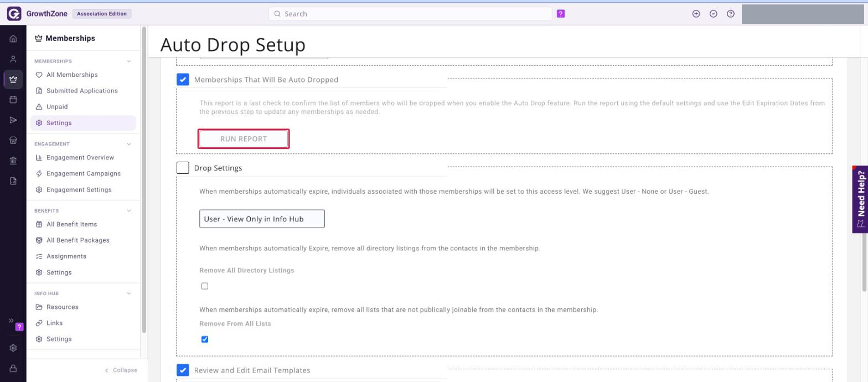Uncheck Memberships That Will Be Auto Dropped
The width and height of the screenshot is (868, 382).
183,80
